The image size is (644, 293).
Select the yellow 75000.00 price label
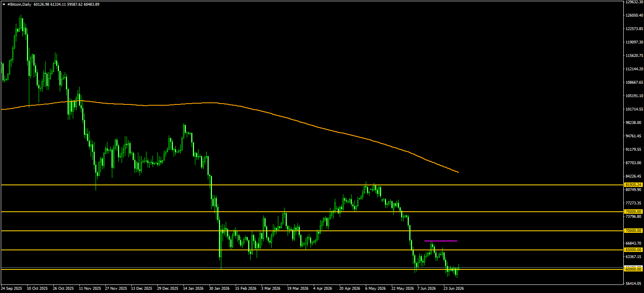coord(634,212)
